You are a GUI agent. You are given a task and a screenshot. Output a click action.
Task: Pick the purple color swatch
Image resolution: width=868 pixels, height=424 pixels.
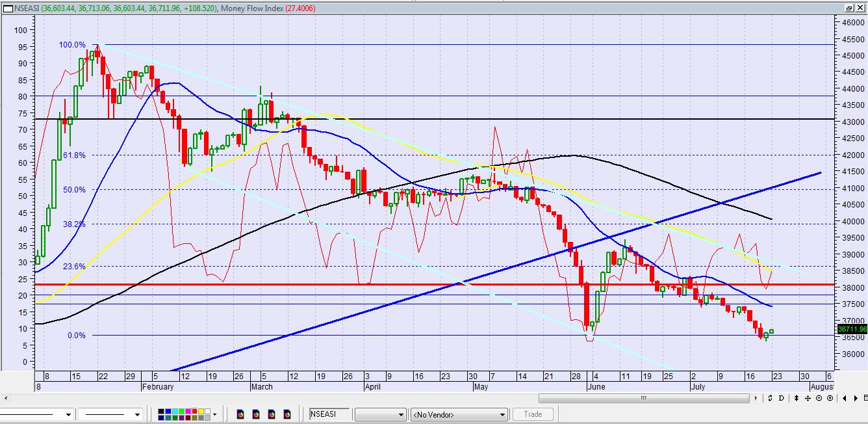pyautogui.click(x=181, y=417)
